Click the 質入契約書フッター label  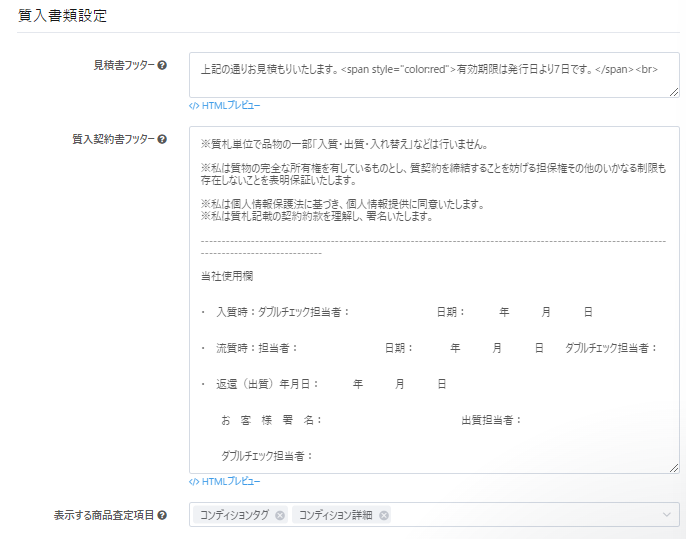[114, 140]
